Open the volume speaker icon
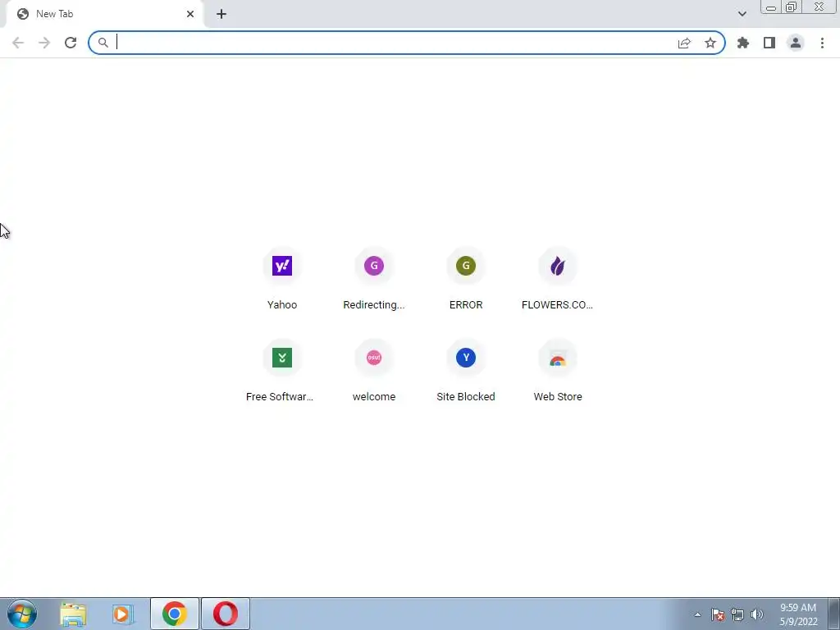This screenshot has width=840, height=630. click(x=757, y=614)
